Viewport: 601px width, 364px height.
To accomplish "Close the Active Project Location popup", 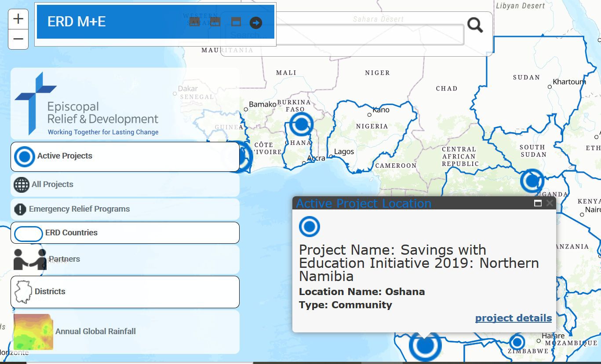I will (x=550, y=203).
